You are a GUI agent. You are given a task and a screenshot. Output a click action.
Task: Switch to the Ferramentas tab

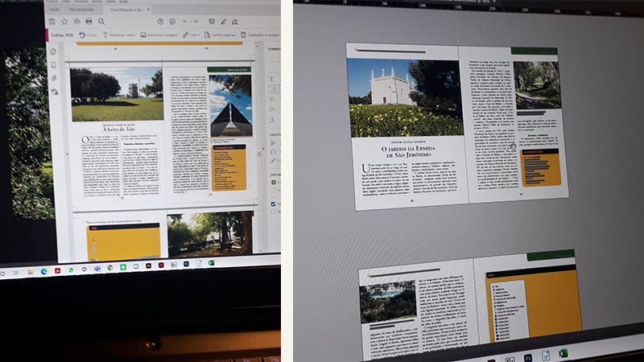click(83, 8)
